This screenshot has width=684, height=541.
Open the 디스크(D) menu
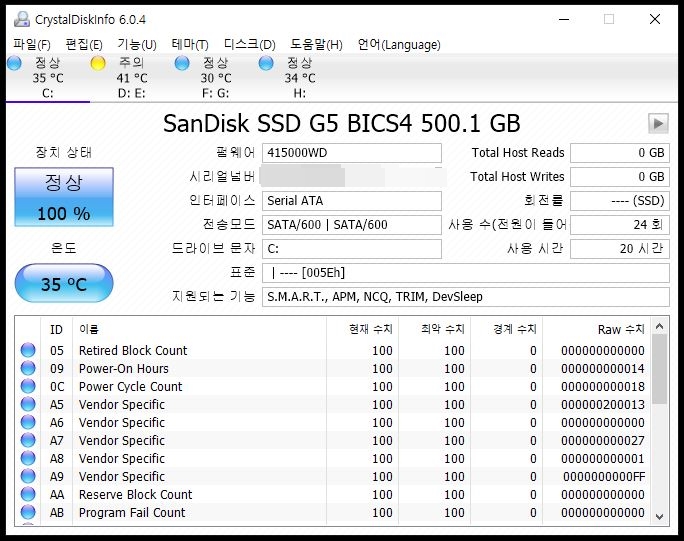point(250,45)
